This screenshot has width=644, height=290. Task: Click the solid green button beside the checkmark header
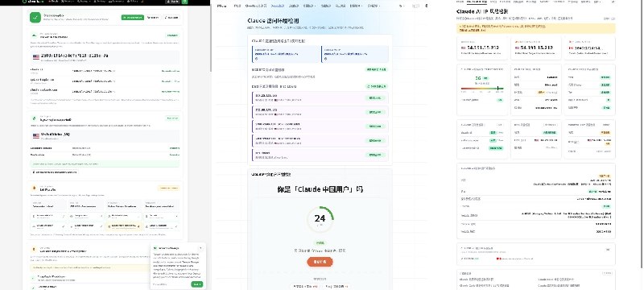coord(132,18)
